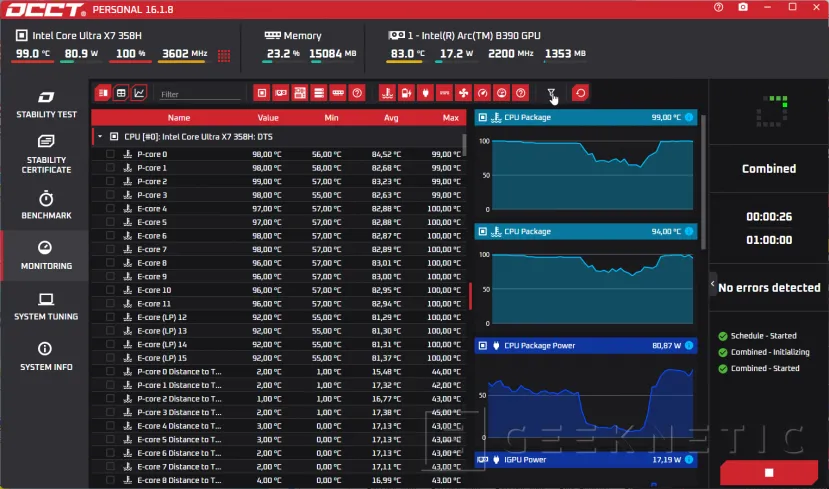
Task: Check the P-core 0 checkbox
Action: click(x=110, y=154)
